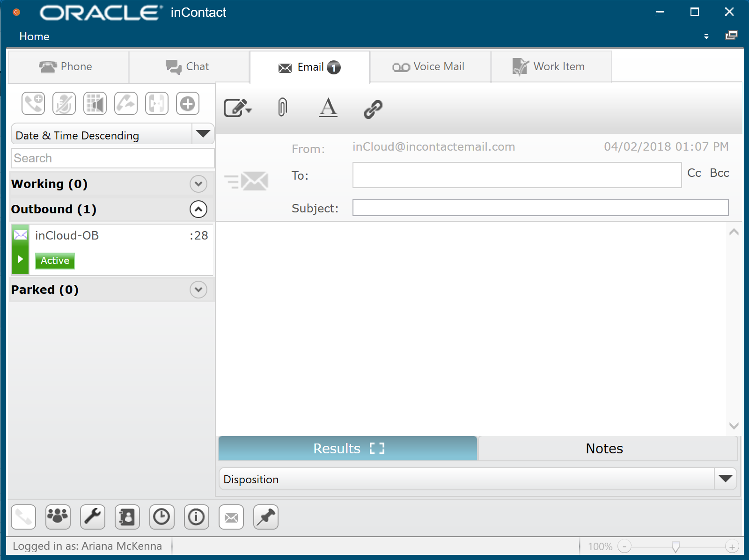Click the zoom slider handle

point(676,546)
